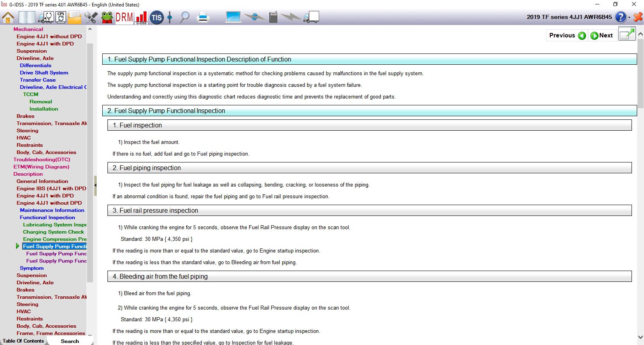The image size is (644, 345).
Task: Open Engine IBS (4JJ1 with DPD) node
Action: coord(52,189)
